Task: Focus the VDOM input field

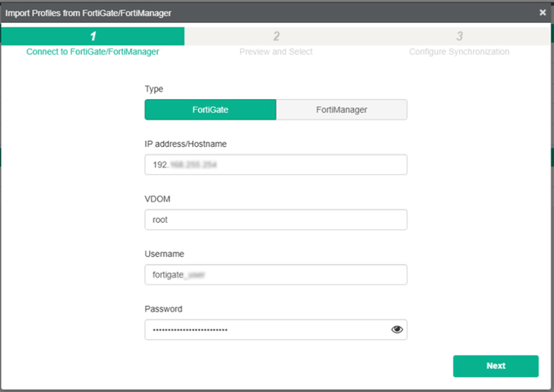Action: [276, 219]
